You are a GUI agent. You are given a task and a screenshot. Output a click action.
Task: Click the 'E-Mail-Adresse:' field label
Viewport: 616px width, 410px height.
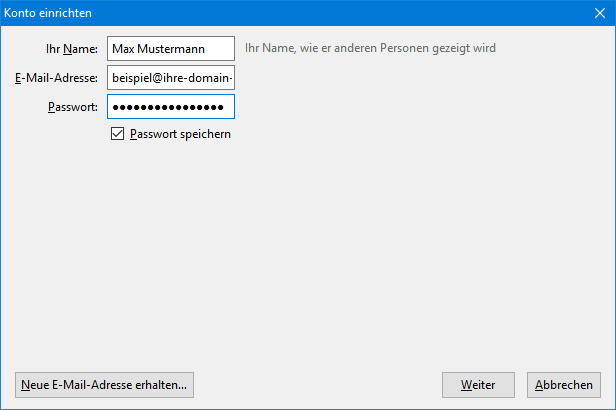[56, 78]
